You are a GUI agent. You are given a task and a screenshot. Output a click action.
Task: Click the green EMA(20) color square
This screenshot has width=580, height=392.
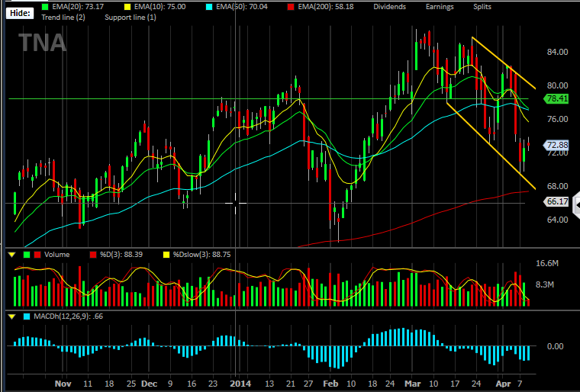tap(45, 7)
